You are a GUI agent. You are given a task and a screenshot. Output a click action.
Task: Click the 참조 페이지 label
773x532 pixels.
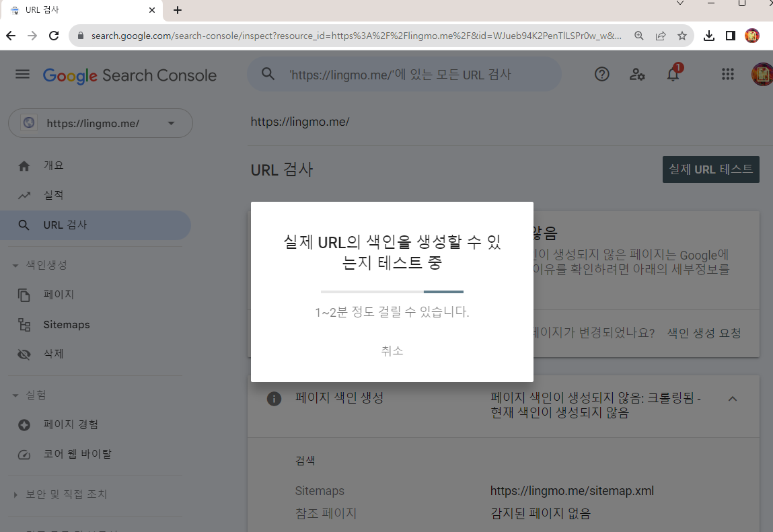pos(326,513)
